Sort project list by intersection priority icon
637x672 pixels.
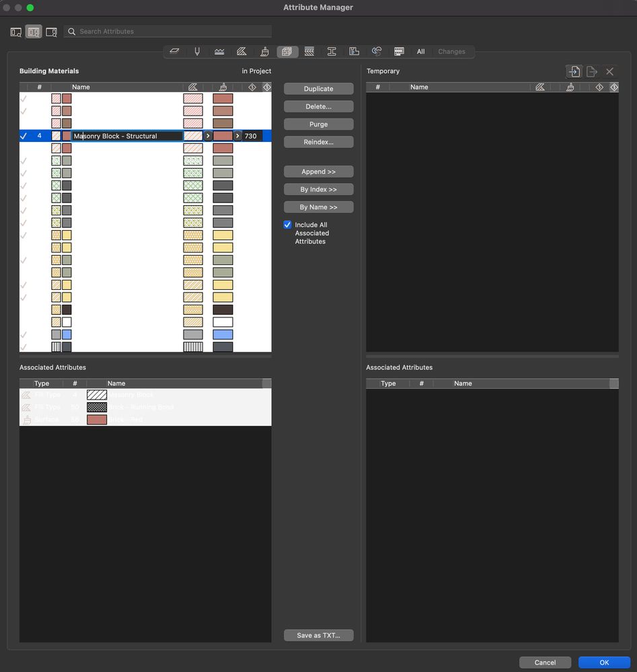pos(252,87)
